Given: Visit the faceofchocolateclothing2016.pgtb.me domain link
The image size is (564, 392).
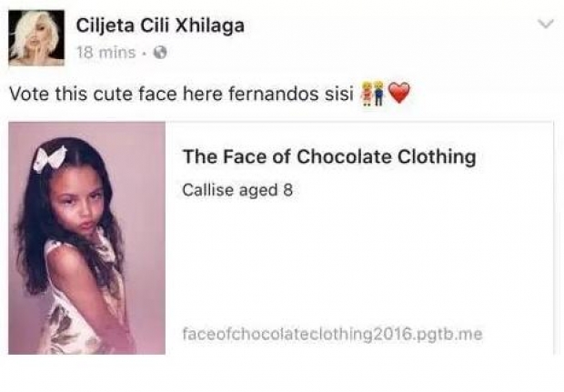Looking at the screenshot, I should pos(333,334).
